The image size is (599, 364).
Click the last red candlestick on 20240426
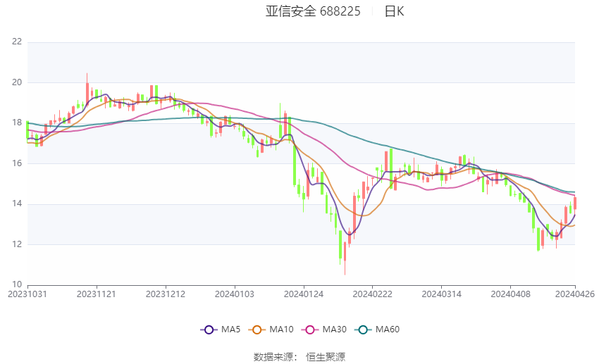coord(575,203)
